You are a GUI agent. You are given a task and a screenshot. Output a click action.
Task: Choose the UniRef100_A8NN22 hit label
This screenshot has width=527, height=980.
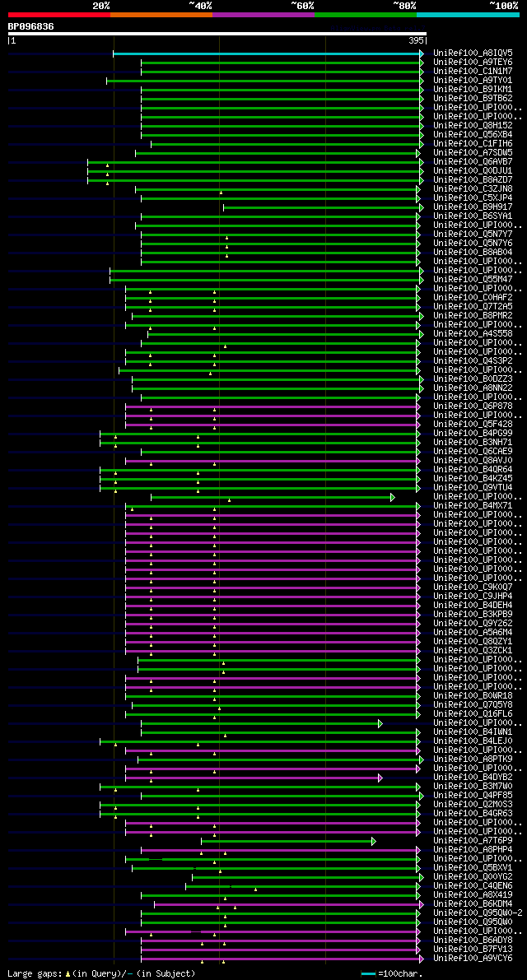tap(473, 388)
